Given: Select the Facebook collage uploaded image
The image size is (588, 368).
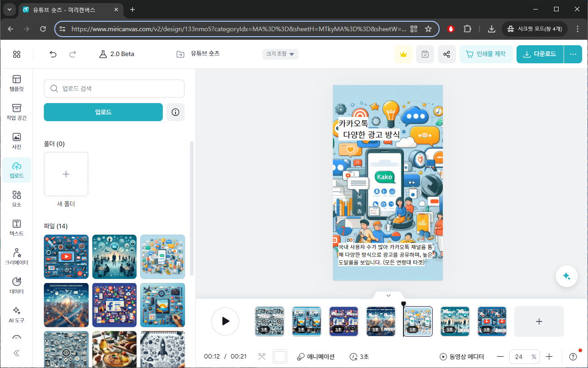Looking at the screenshot, I should pyautogui.click(x=114, y=305).
